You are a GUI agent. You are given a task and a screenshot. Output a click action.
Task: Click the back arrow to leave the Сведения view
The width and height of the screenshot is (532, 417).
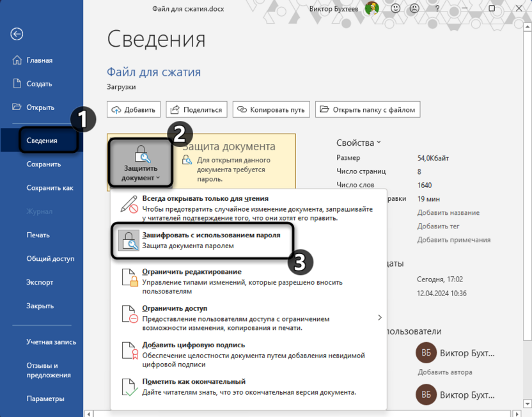[x=17, y=34]
